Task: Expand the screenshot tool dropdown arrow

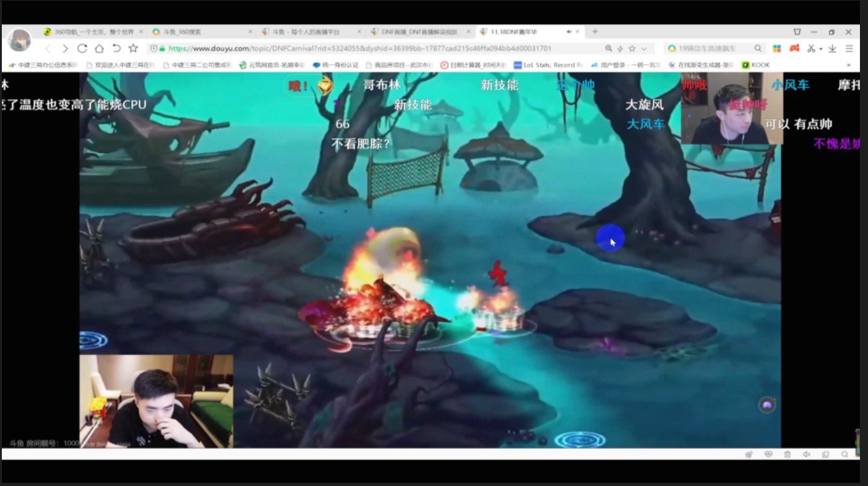Action: (821, 49)
